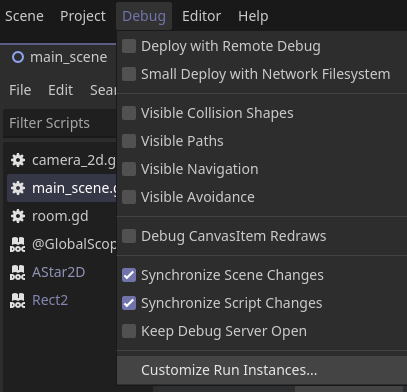This screenshot has width=407, height=392.
Task: Enable Debug CanvasItem Redraws checkbox
Action: [129, 236]
